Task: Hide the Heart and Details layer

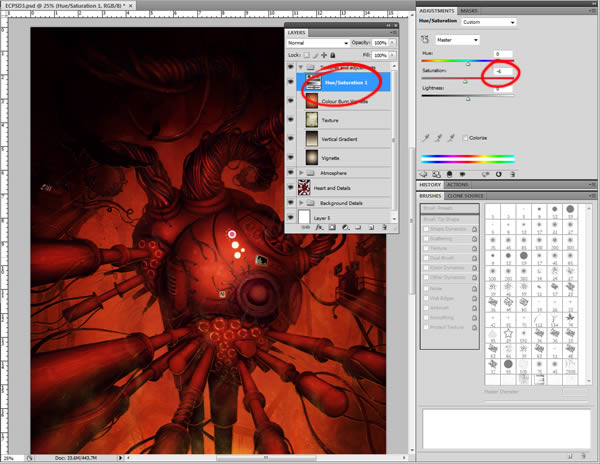Action: pos(291,187)
